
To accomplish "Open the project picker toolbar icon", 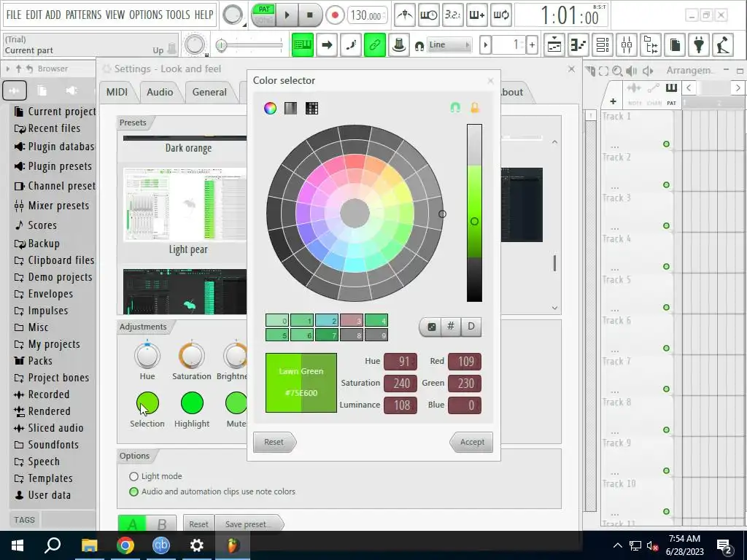I will (675, 45).
